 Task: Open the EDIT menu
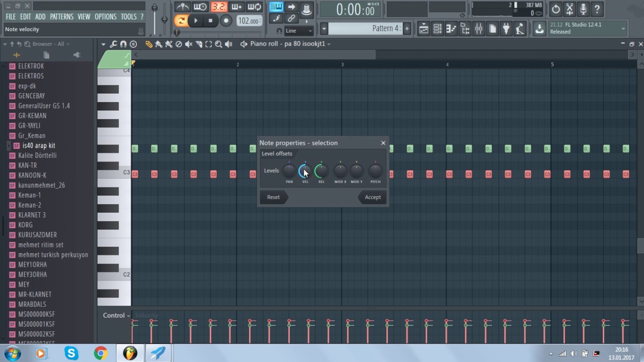(x=26, y=17)
